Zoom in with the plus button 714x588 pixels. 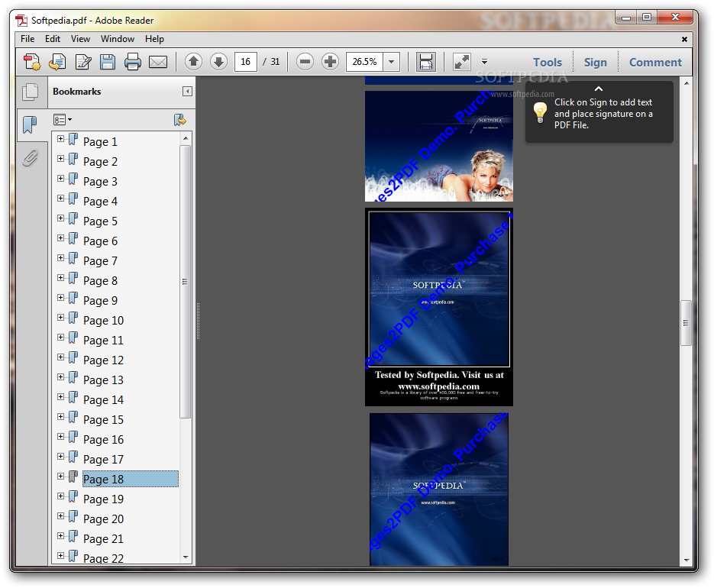pyautogui.click(x=330, y=62)
